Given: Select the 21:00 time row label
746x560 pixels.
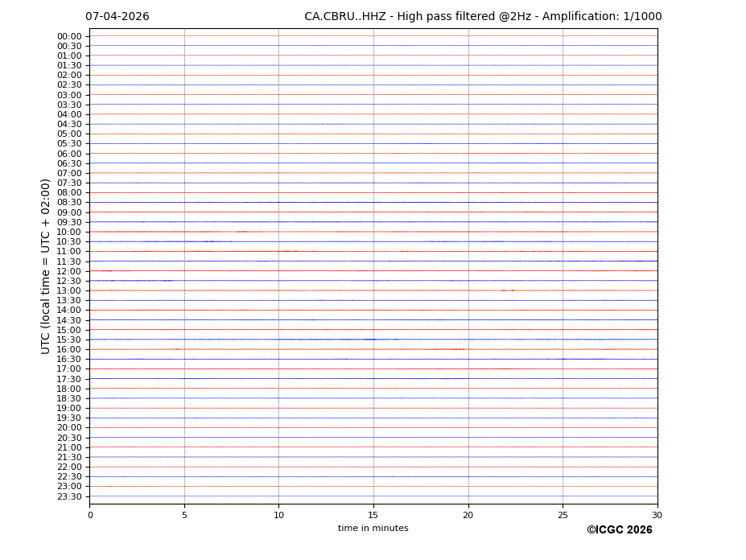Looking at the screenshot, I should click(69, 447).
